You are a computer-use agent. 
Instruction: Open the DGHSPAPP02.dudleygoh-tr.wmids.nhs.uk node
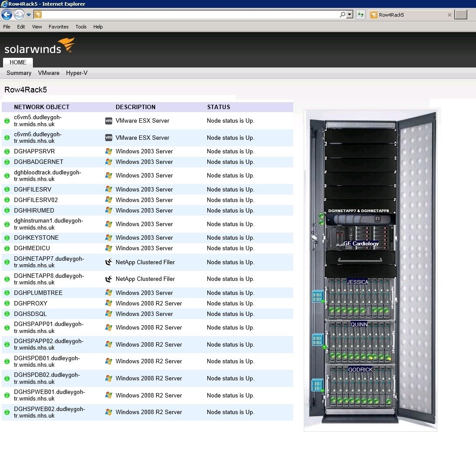(x=49, y=344)
